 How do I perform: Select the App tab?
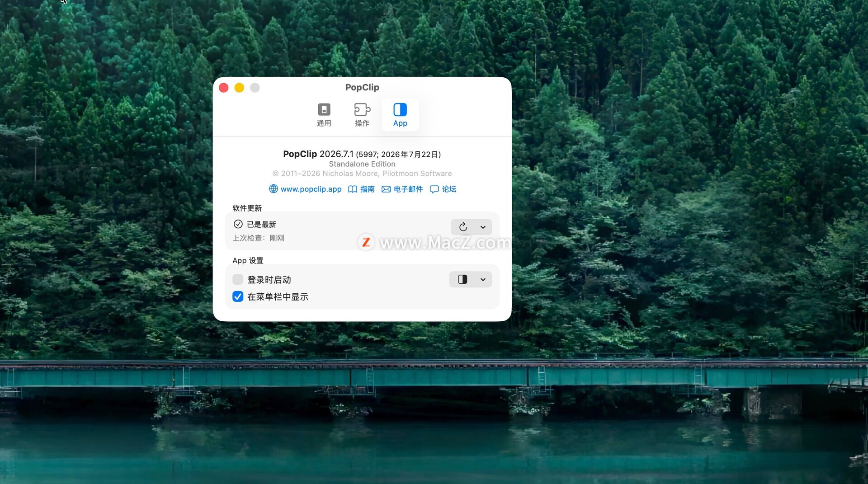tap(400, 115)
